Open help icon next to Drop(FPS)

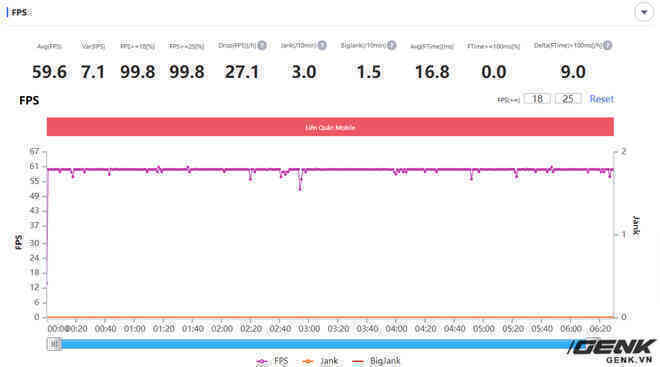point(262,45)
